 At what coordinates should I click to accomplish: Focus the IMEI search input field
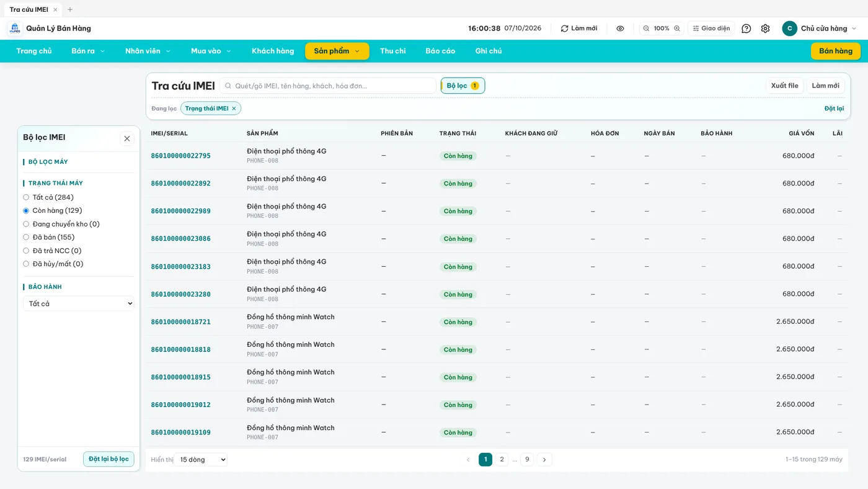click(328, 86)
